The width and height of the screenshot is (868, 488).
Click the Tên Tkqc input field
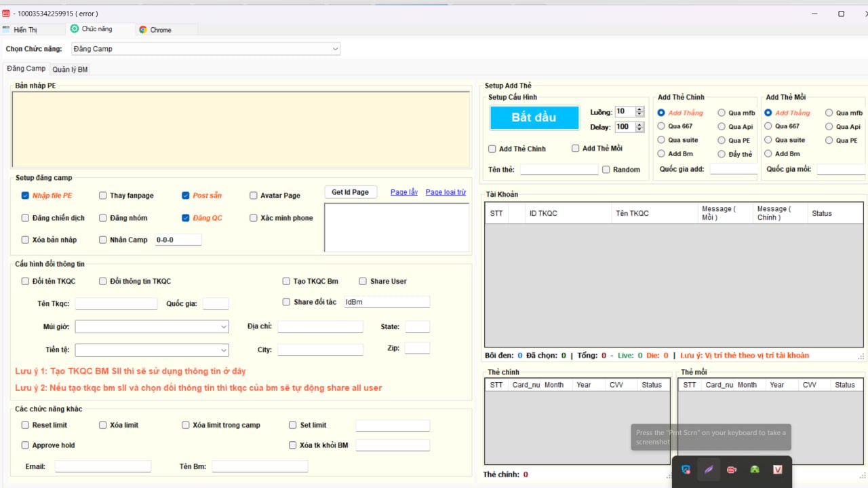click(116, 303)
